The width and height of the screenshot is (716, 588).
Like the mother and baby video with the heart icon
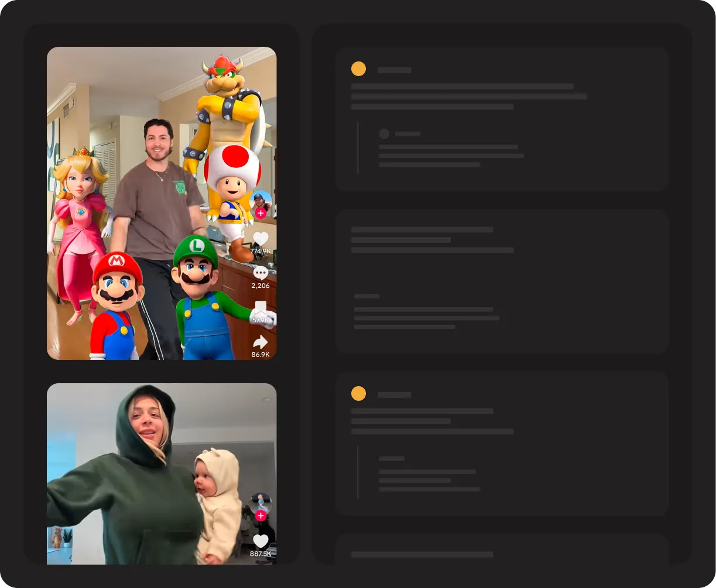point(261,541)
